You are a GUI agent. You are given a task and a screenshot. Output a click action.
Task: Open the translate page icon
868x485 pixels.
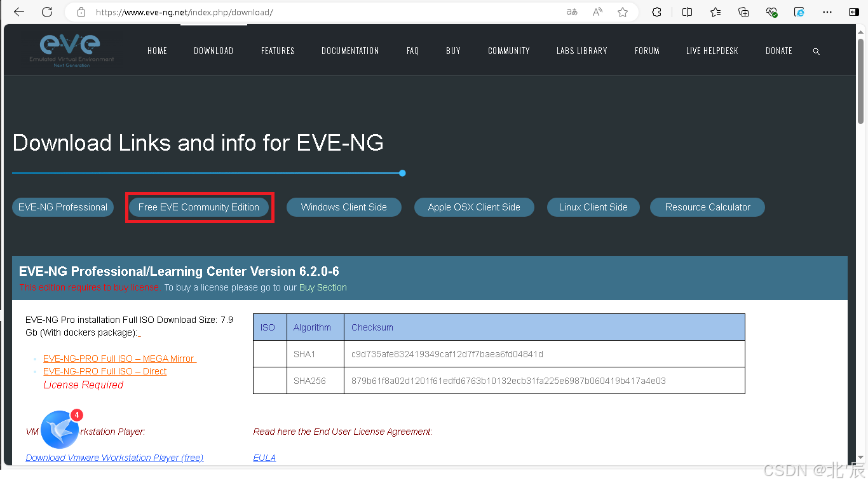[x=572, y=12]
